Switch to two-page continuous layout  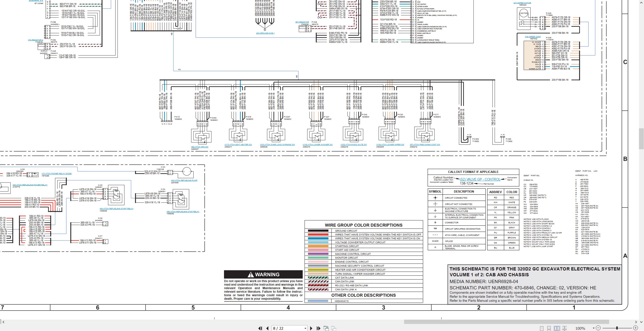tap(564, 328)
